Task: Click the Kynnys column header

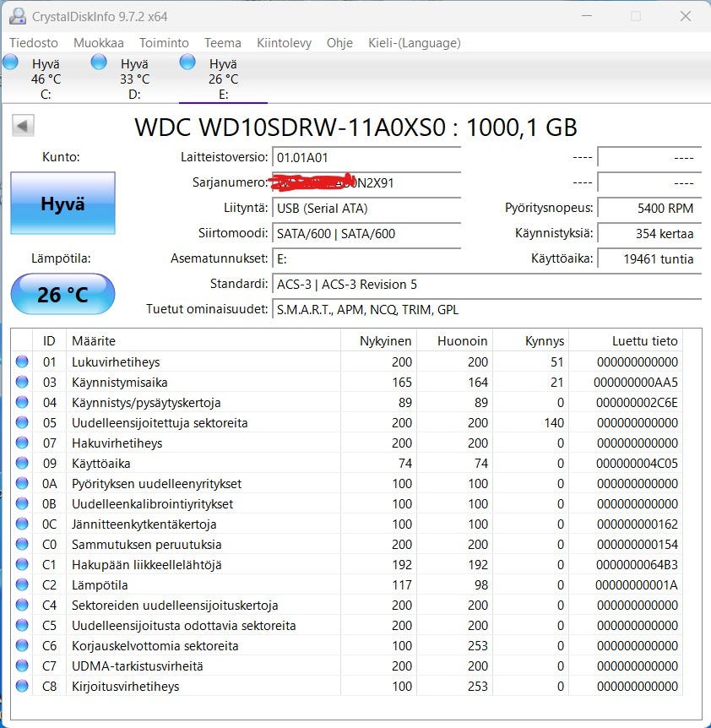Action: click(x=531, y=341)
